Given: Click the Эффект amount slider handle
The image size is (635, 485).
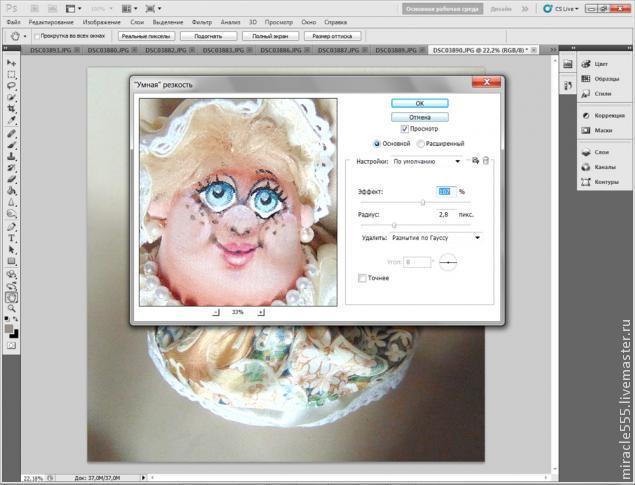Looking at the screenshot, I should click(424, 203).
